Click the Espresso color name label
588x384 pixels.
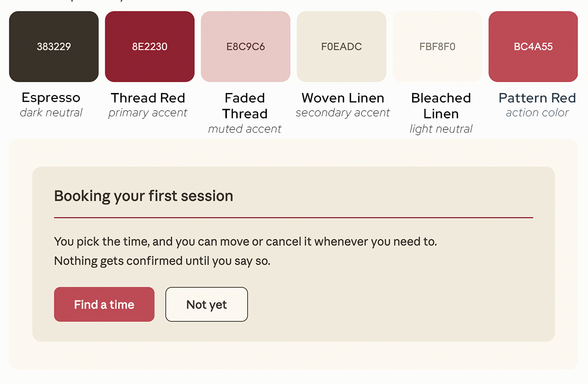[x=51, y=98]
